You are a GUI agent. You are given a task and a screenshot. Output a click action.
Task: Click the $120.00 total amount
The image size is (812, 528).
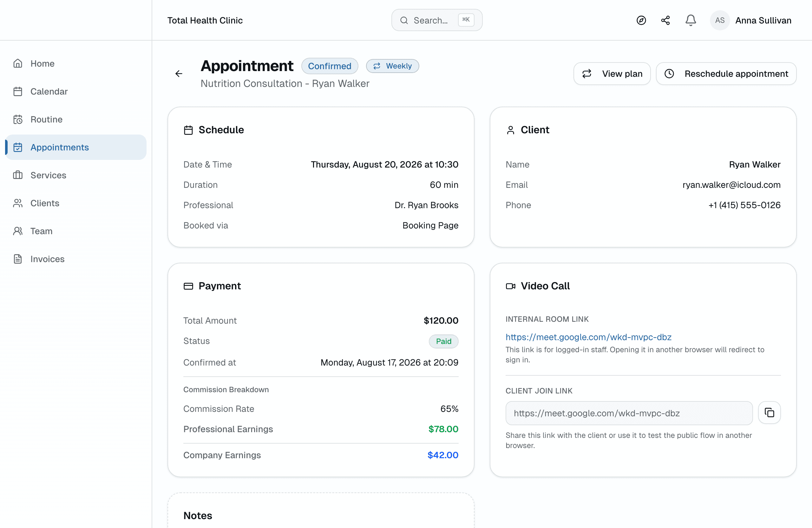tap(441, 320)
